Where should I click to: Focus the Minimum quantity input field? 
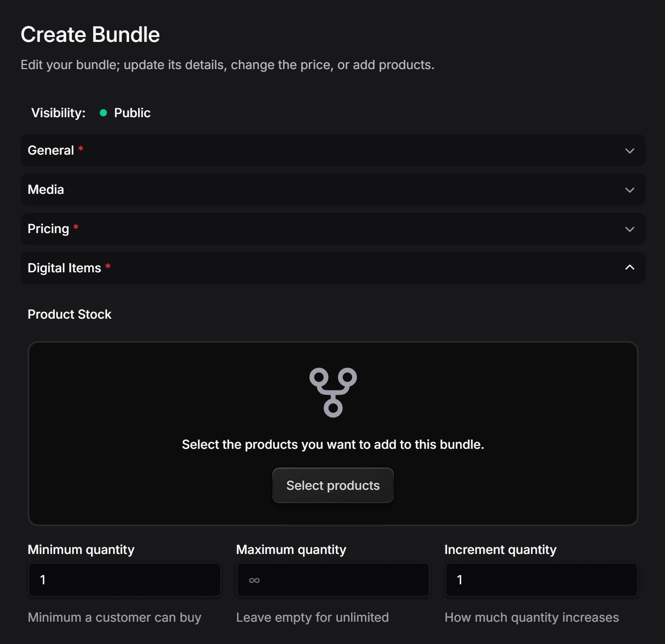click(x=125, y=580)
